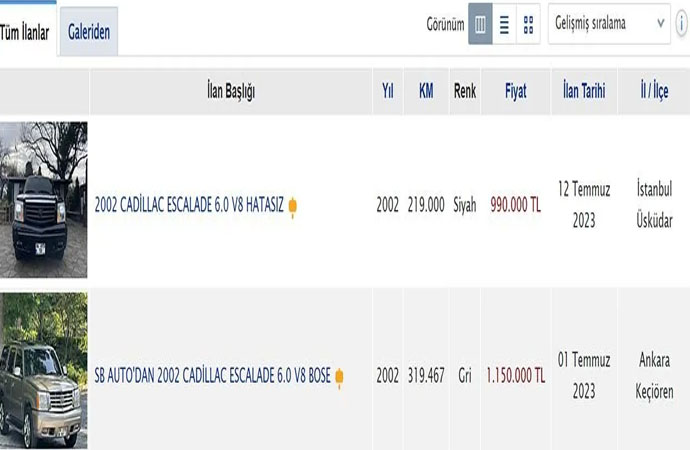Click year 2002 in HATASIZ row
This screenshot has height=450, width=690.
point(388,205)
